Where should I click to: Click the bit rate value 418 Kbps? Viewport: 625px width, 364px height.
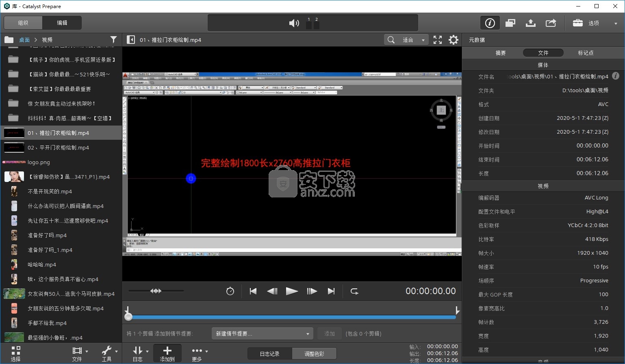(597, 239)
